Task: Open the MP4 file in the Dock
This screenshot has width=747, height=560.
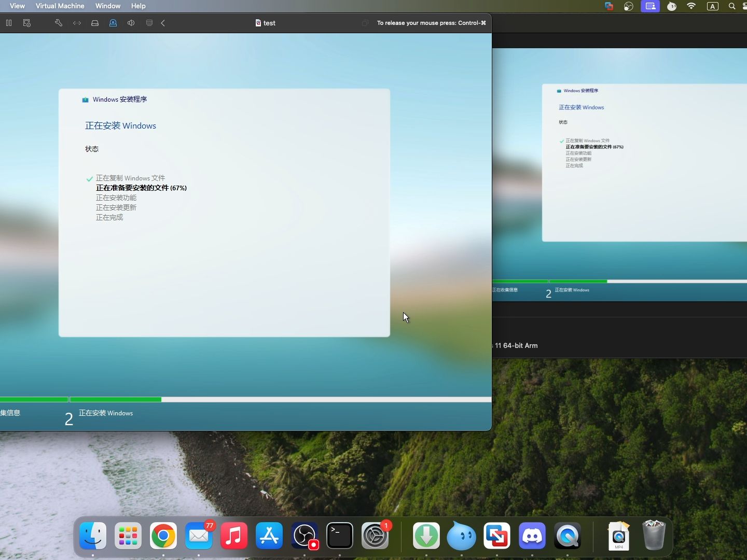Action: [x=619, y=536]
